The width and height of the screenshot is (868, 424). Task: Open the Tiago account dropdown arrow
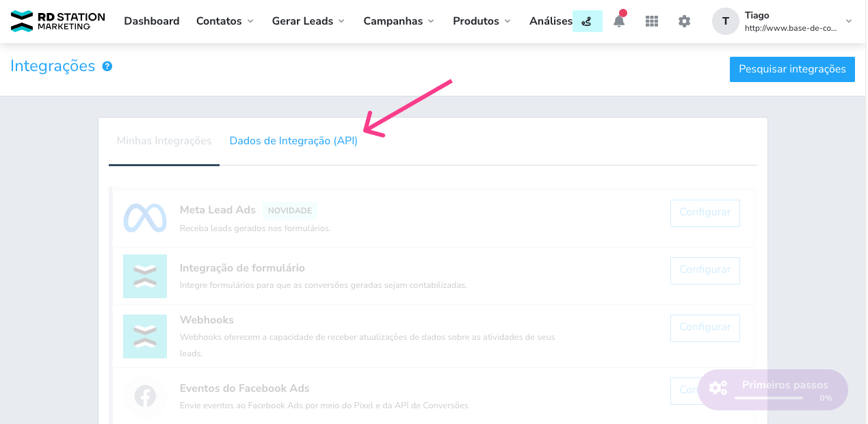pyautogui.click(x=849, y=21)
